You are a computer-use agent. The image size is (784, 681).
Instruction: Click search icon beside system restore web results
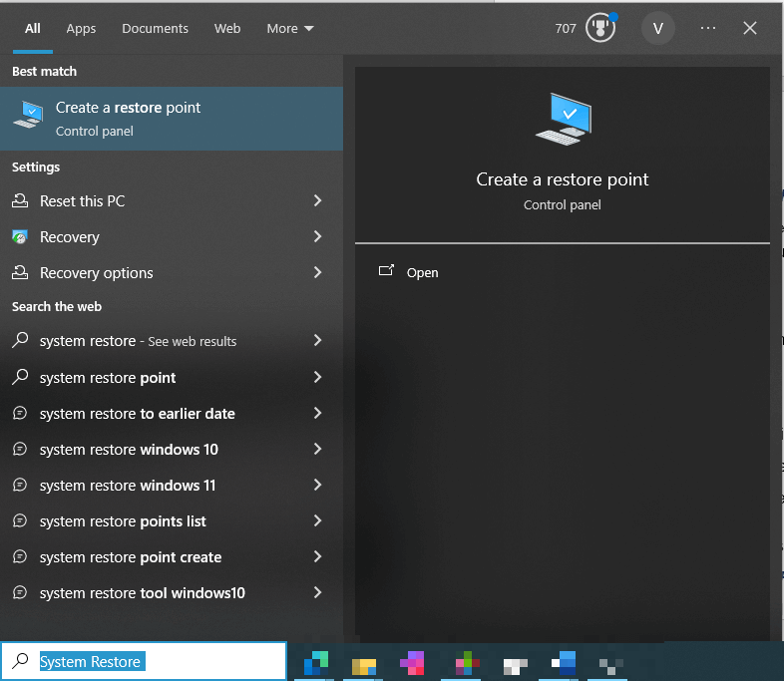click(20, 340)
